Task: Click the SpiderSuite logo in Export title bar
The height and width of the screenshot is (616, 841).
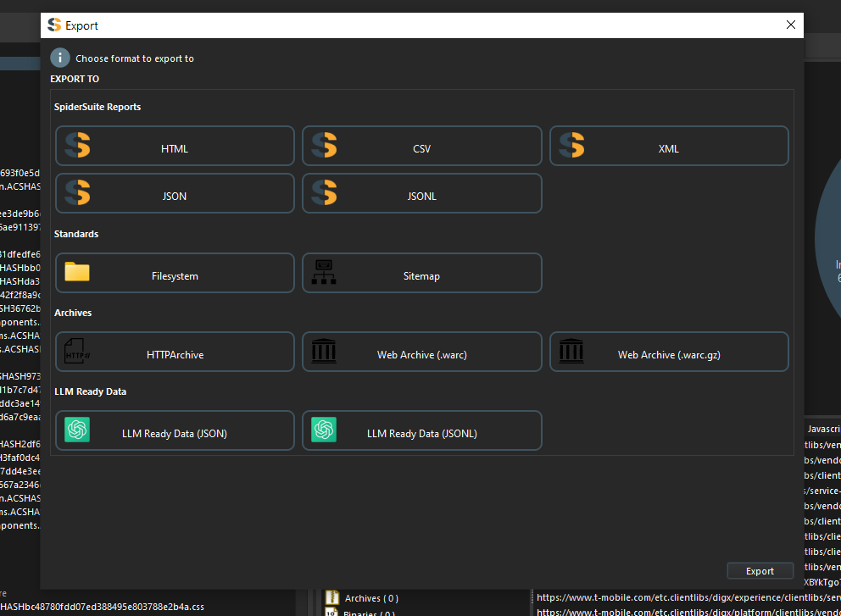Action: (54, 25)
